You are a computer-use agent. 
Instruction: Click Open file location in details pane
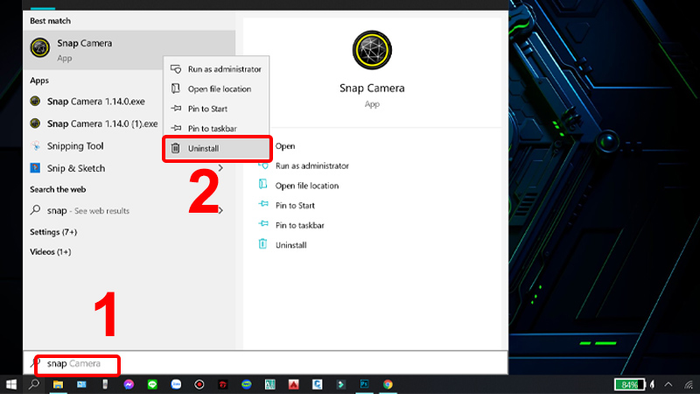(307, 186)
